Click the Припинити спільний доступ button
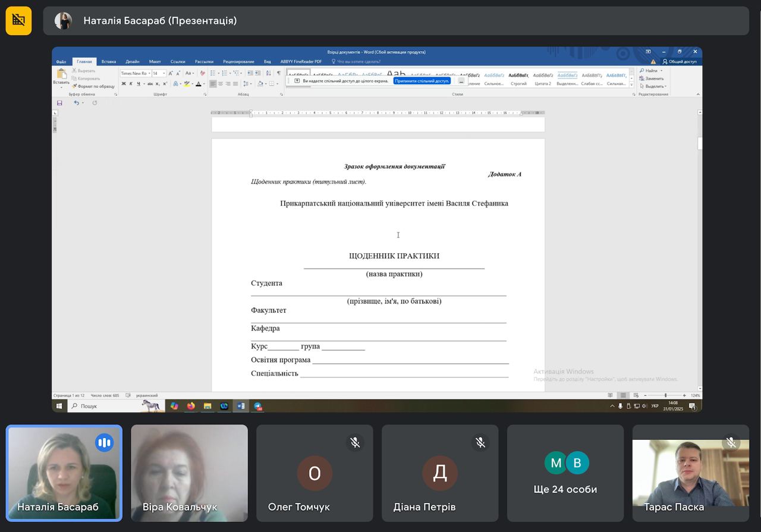761x532 pixels. coord(422,81)
